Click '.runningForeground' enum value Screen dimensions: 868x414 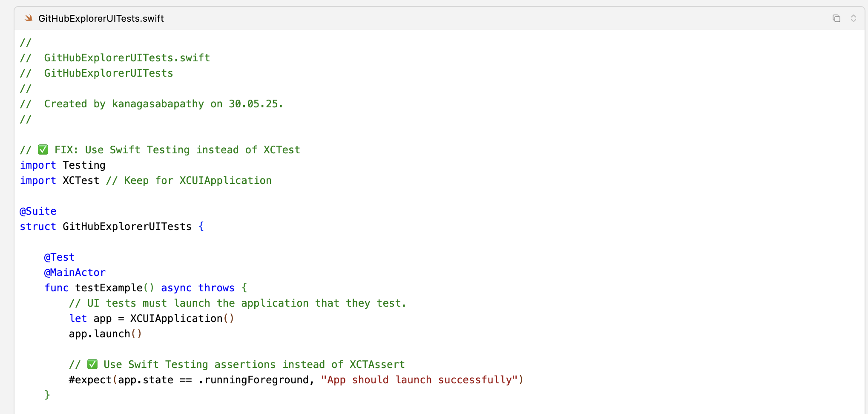tap(253, 380)
